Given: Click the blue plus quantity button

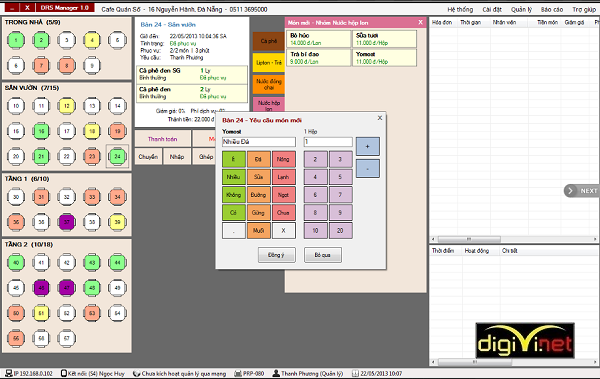Looking at the screenshot, I should (x=368, y=146).
